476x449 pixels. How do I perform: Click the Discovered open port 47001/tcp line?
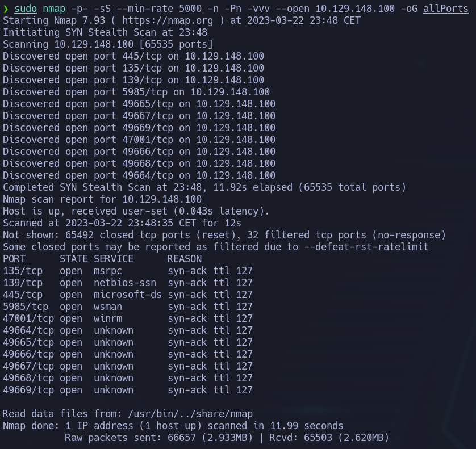[139, 140]
